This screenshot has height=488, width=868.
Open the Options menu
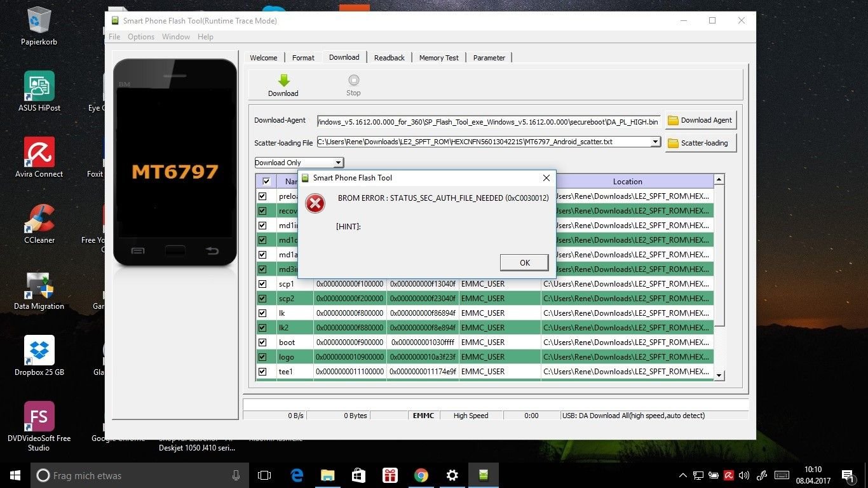tap(141, 37)
